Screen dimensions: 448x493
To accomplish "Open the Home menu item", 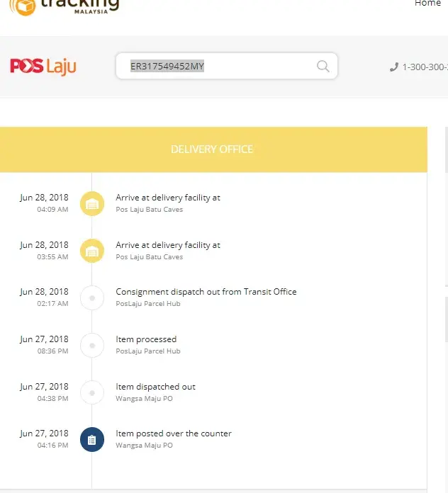I will [427, 4].
